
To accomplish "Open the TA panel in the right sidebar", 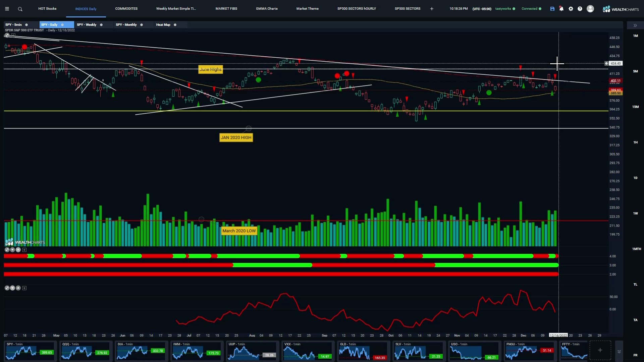I will click(x=635, y=320).
